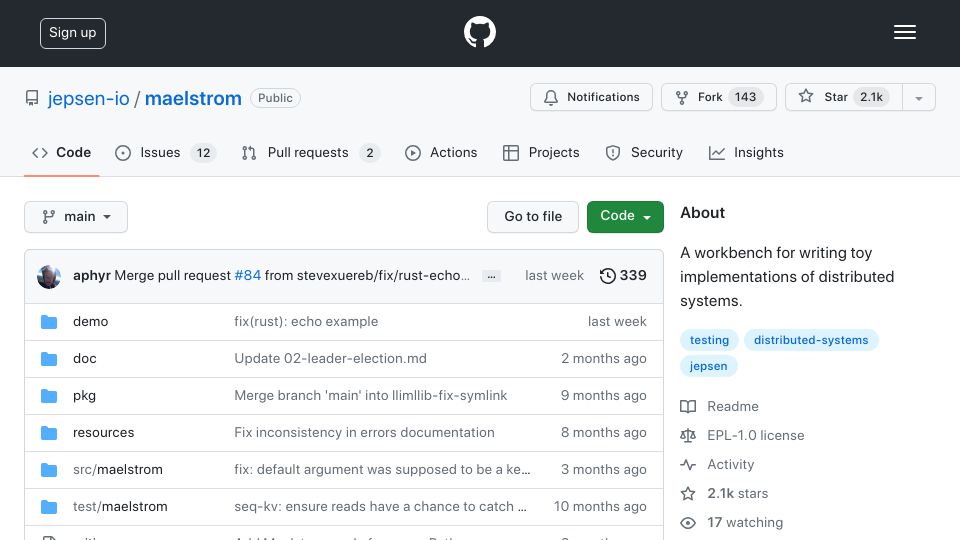Click the Activity pulse icon
Image resolution: width=960 pixels, height=540 pixels.
pyautogui.click(x=688, y=465)
